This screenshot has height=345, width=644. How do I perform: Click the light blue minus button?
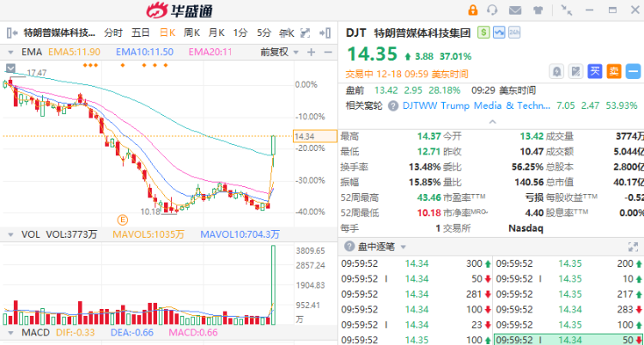(x=633, y=71)
